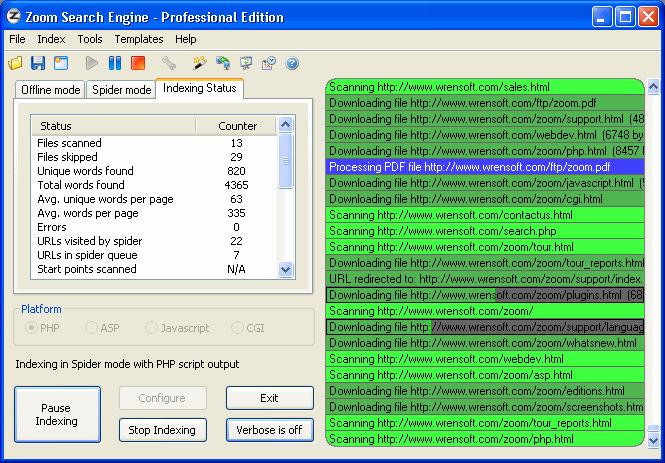Viewport: 665px width, 463px height.
Task: Click the status list scrollbar thumb
Action: (285, 161)
